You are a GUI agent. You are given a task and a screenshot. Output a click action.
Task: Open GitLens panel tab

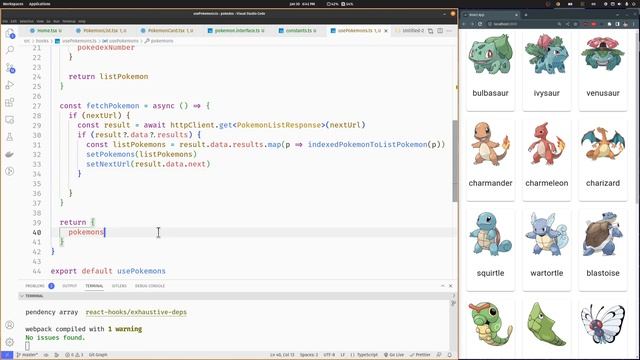coord(119,286)
